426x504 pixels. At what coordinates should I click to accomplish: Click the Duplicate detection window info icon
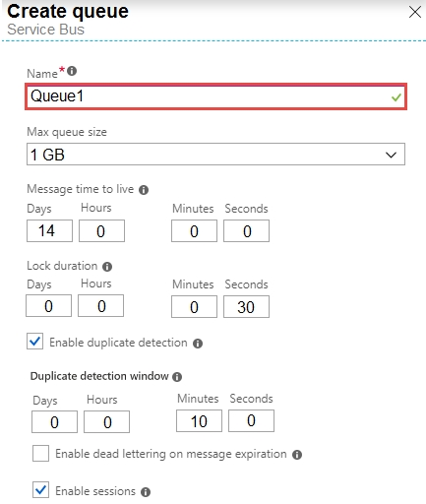177,377
